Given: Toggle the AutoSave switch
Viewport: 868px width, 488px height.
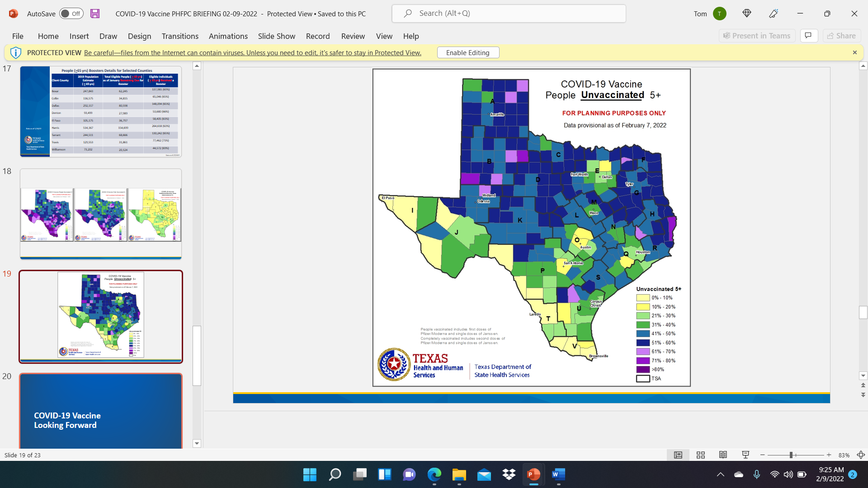Looking at the screenshot, I should coord(71,14).
